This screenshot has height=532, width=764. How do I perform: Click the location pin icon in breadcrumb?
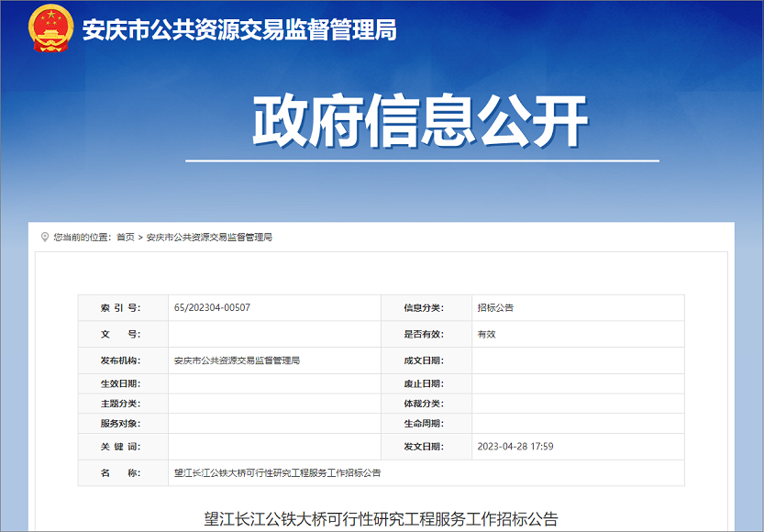pyautogui.click(x=44, y=237)
